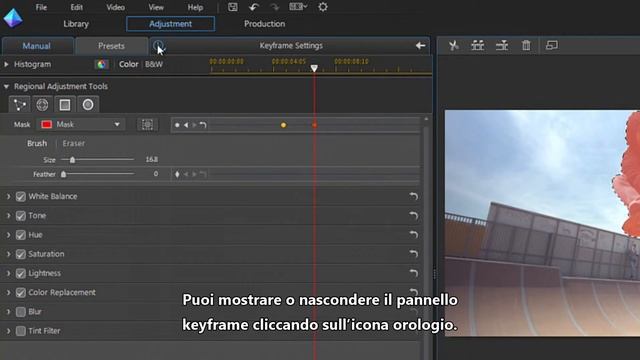Open the View menu
Viewport: 640px width, 360px height.
[x=156, y=7]
